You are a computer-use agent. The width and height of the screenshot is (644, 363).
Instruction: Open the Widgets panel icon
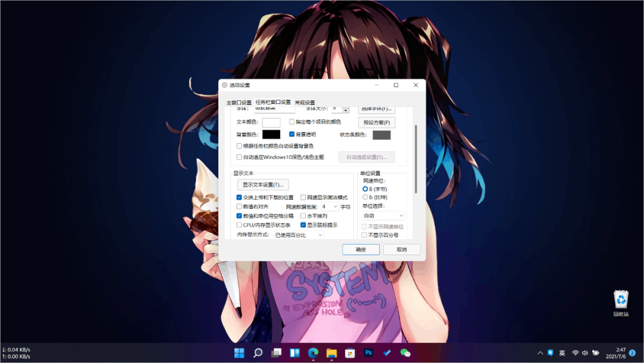point(295,353)
